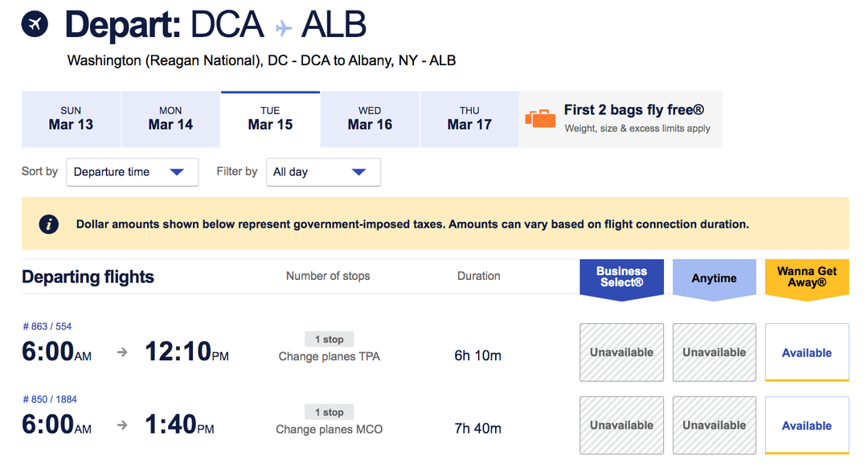Switch to the Mon Mar 14 tab
Screen dimensions: 868x468
coord(170,119)
